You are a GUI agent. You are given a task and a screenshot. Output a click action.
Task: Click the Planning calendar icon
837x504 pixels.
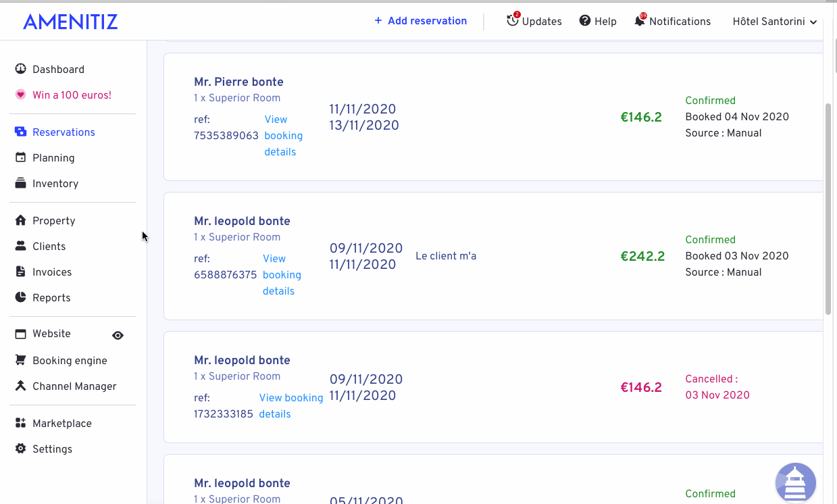pyautogui.click(x=20, y=157)
